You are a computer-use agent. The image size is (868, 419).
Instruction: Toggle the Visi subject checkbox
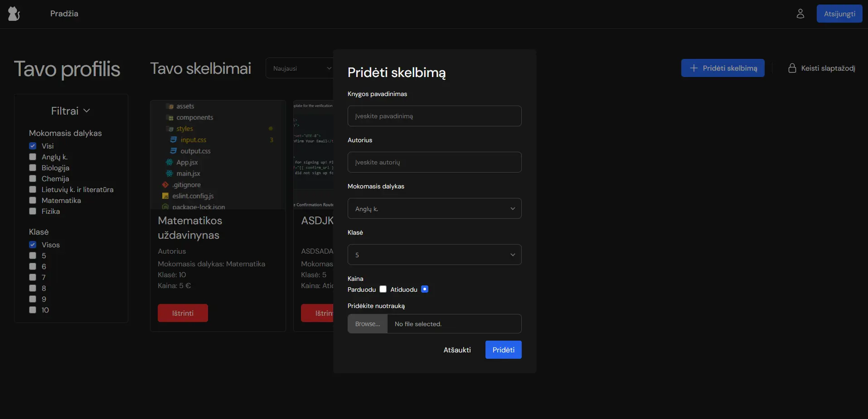coord(33,146)
